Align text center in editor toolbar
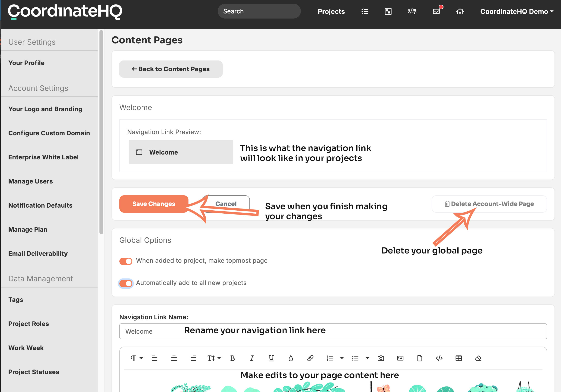 174,358
